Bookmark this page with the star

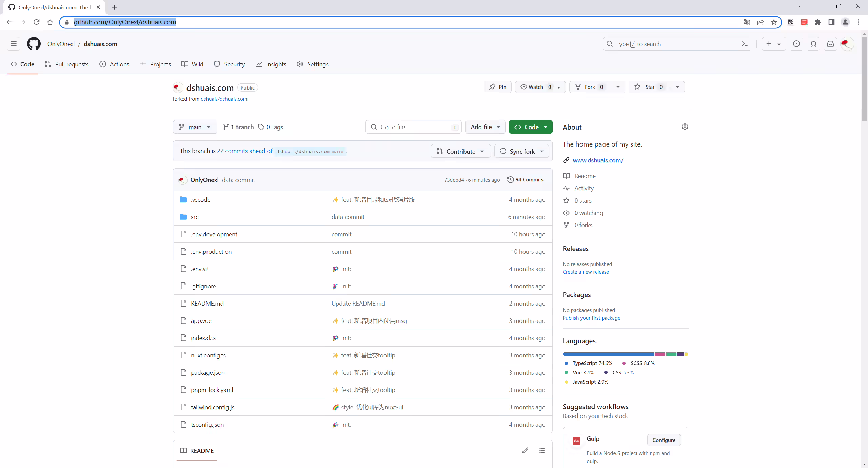click(774, 22)
